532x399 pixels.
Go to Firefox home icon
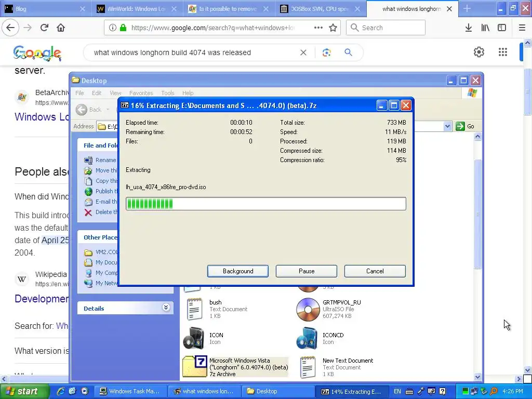tap(61, 28)
